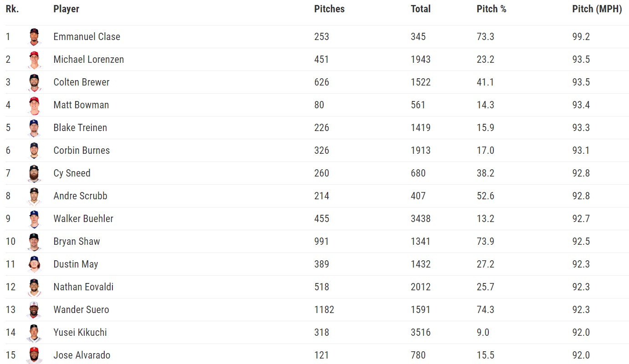Select the Bryan Shaw name link
Viewport: 629px width, 364px height.
click(x=76, y=242)
